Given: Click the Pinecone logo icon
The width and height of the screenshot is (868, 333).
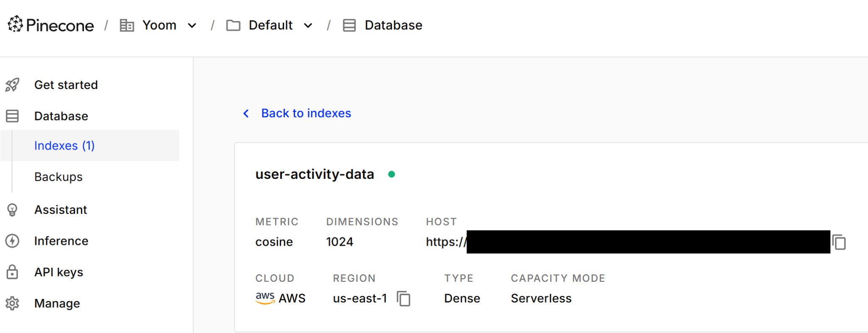Looking at the screenshot, I should pyautogui.click(x=15, y=24).
